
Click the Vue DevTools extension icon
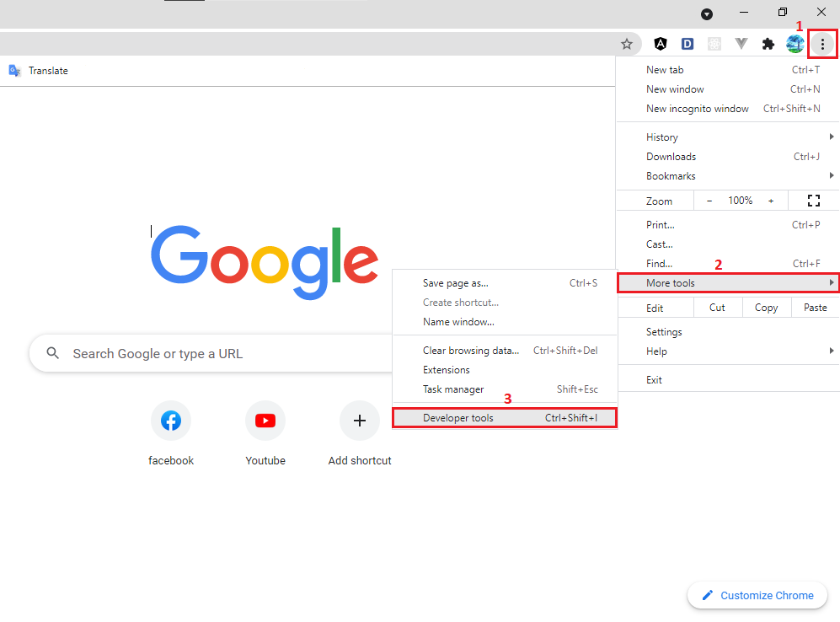pos(741,44)
